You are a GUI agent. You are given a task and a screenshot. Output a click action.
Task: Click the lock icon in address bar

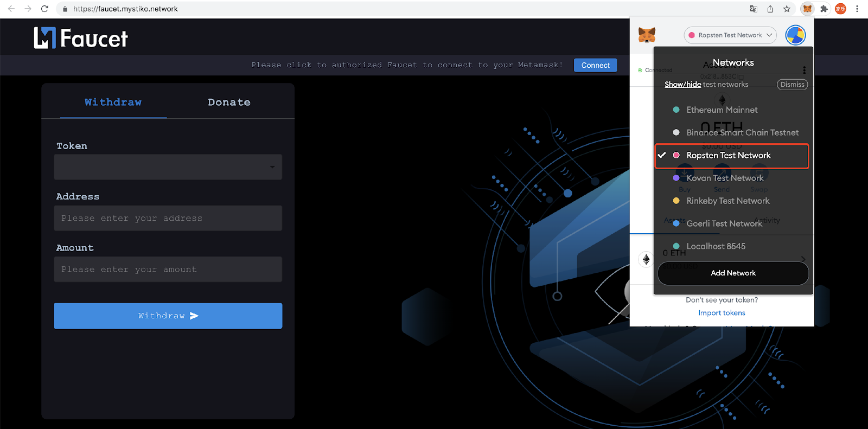point(65,9)
